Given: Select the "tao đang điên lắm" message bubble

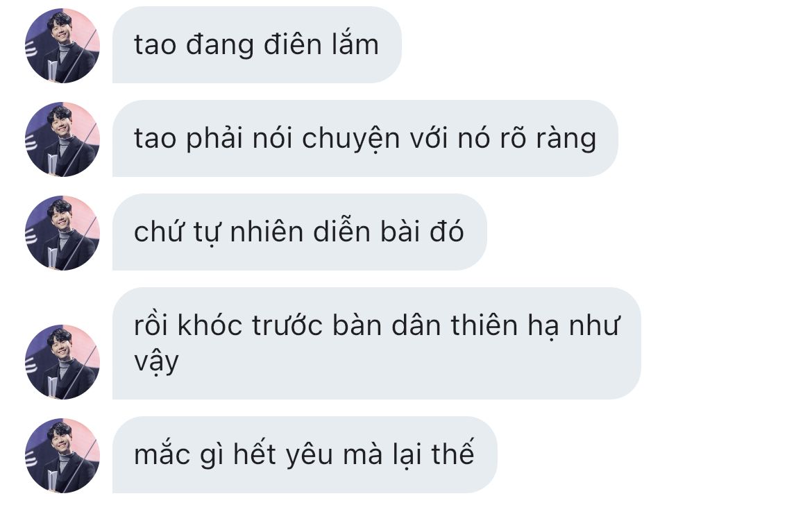Looking at the screenshot, I should pos(257,45).
